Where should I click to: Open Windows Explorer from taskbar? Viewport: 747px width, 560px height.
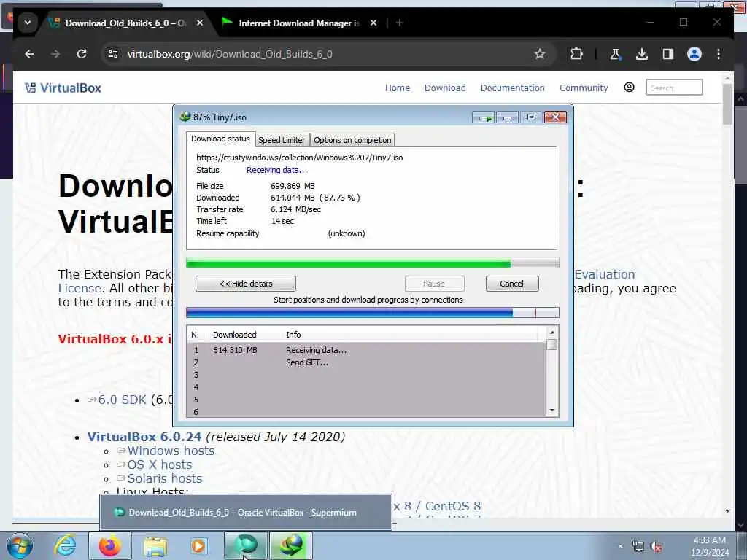pyautogui.click(x=155, y=545)
